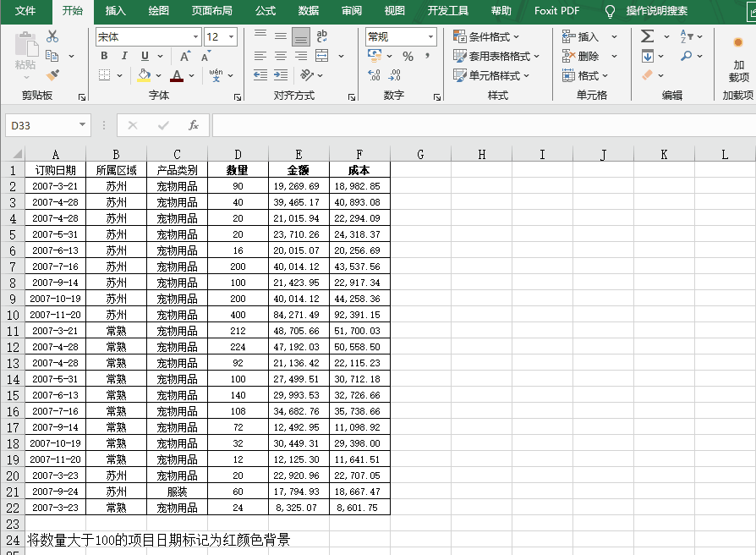
Task: Open the 数据 ribbon tab
Action: pos(309,11)
